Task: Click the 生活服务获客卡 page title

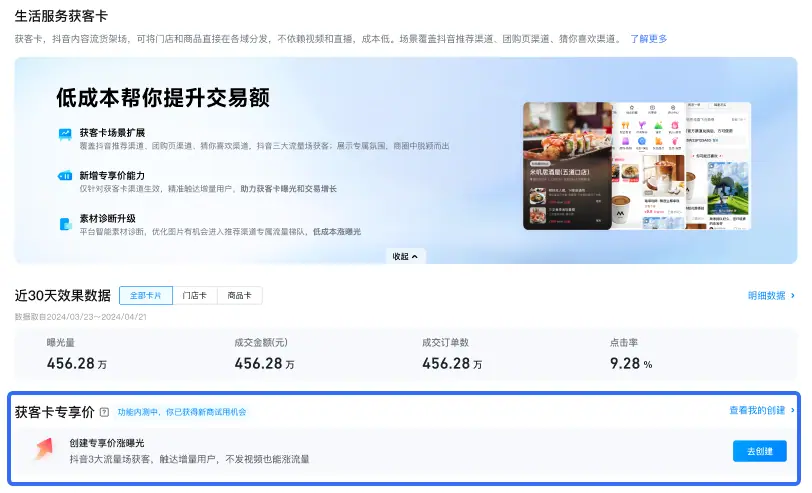Action: tap(61, 16)
